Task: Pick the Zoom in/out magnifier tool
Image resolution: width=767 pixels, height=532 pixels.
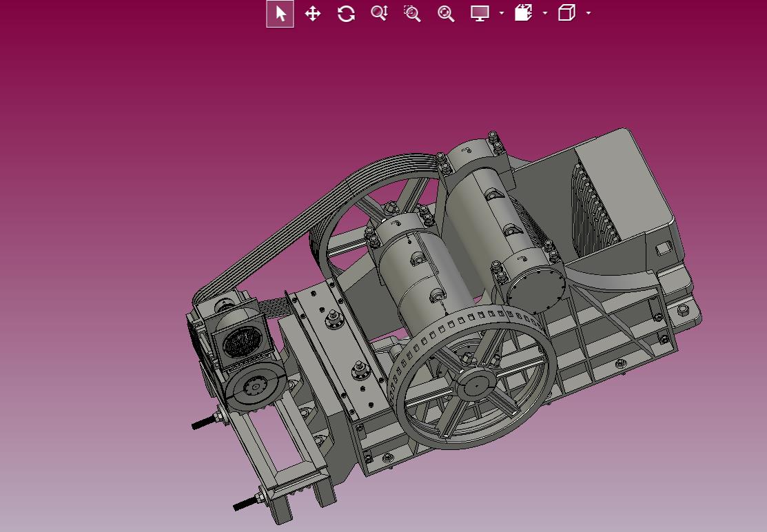Action: pyautogui.click(x=379, y=13)
